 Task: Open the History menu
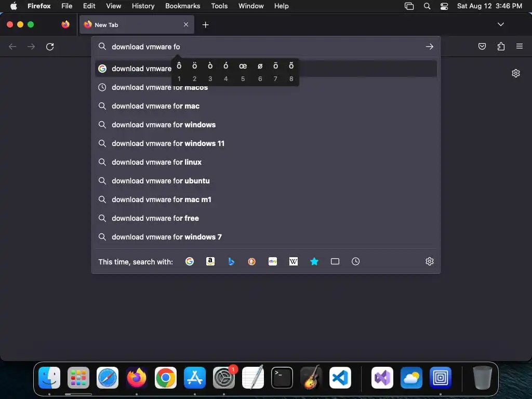click(143, 6)
